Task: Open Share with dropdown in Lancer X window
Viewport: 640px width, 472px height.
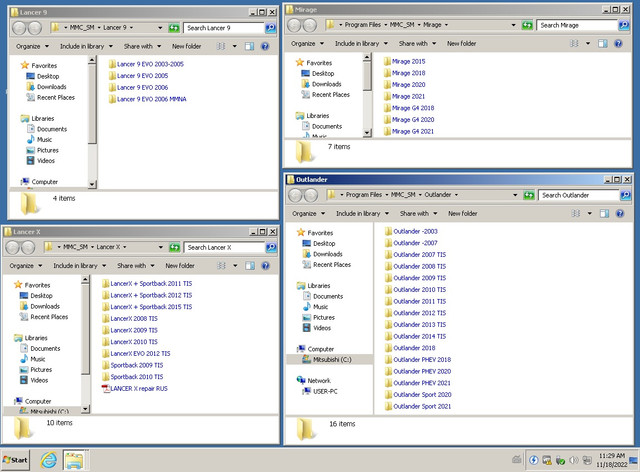Action: coord(136,266)
